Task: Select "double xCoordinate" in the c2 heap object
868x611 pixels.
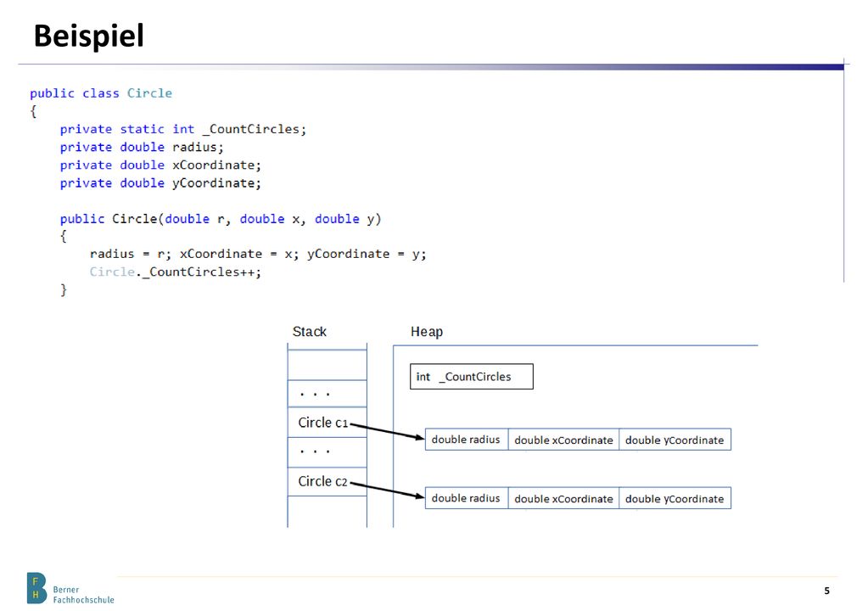Action: click(563, 498)
